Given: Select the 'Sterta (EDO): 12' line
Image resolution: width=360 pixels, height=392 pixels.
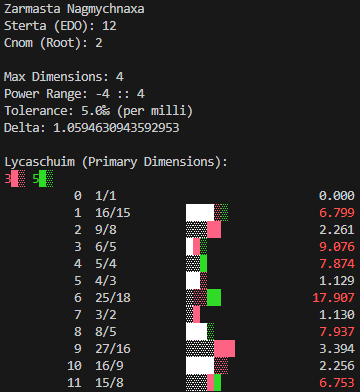Looking at the screenshot, I should (x=60, y=26).
